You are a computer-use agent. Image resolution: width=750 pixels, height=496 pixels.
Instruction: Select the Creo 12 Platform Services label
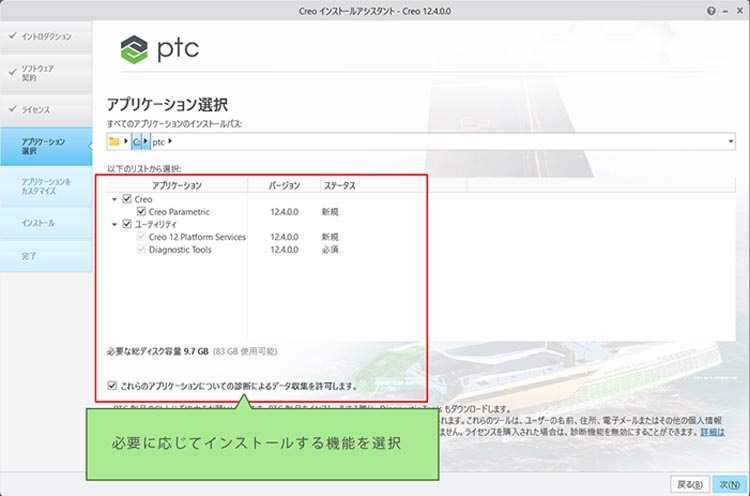[197, 237]
